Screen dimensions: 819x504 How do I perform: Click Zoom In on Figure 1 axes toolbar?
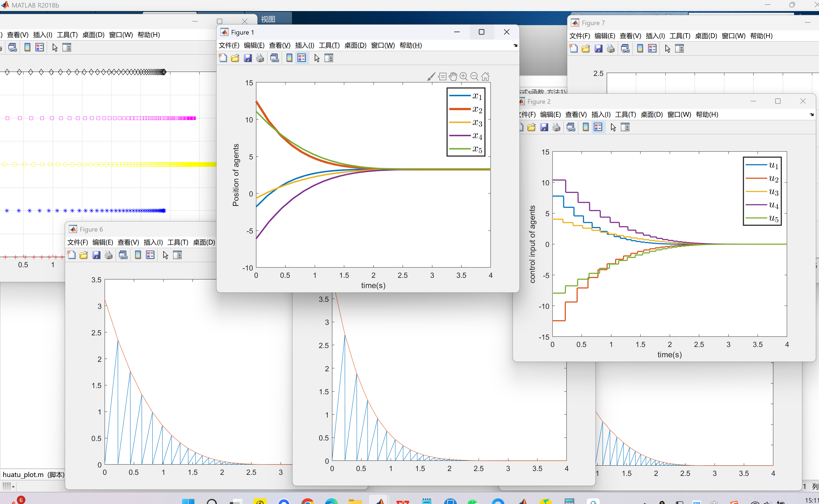tap(463, 76)
